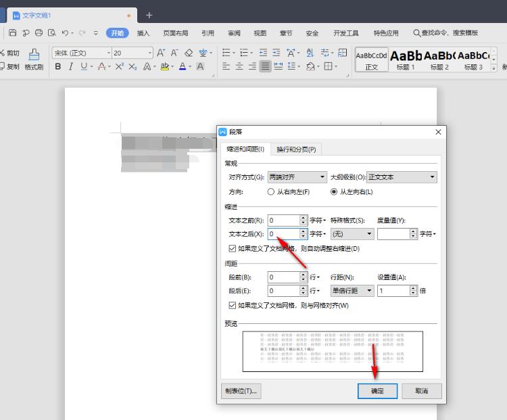Open the special format (特殊格式) dropdown
The height and width of the screenshot is (420, 507).
[352, 234]
